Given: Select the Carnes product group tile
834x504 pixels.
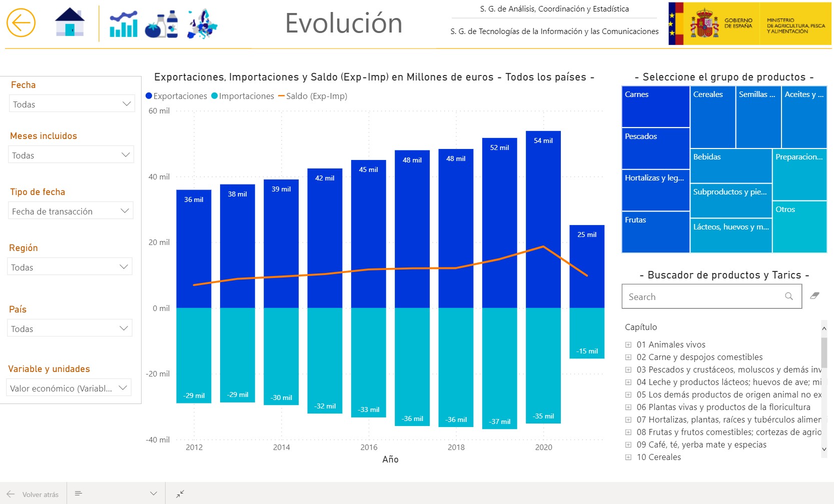Looking at the screenshot, I should click(x=655, y=106).
